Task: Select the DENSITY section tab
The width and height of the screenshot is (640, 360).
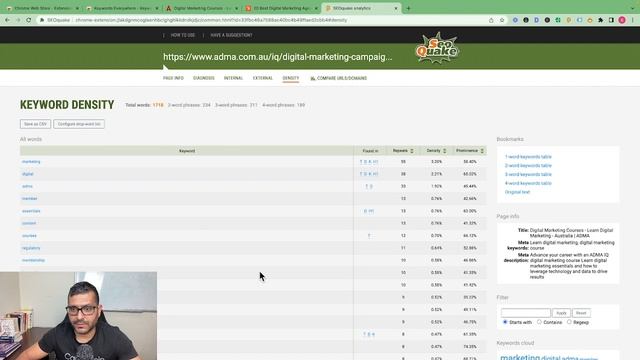Action: (x=291, y=78)
